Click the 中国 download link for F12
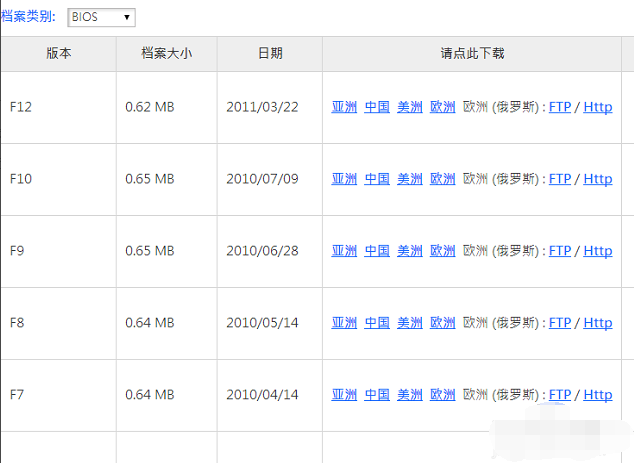The image size is (634, 463). 377,107
